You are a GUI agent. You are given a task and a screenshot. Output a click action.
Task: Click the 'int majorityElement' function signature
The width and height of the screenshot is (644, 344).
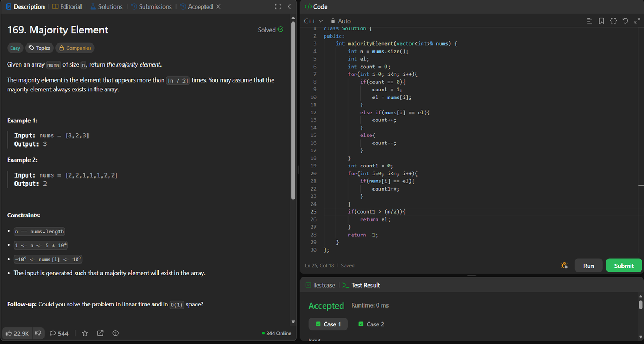coord(396,43)
